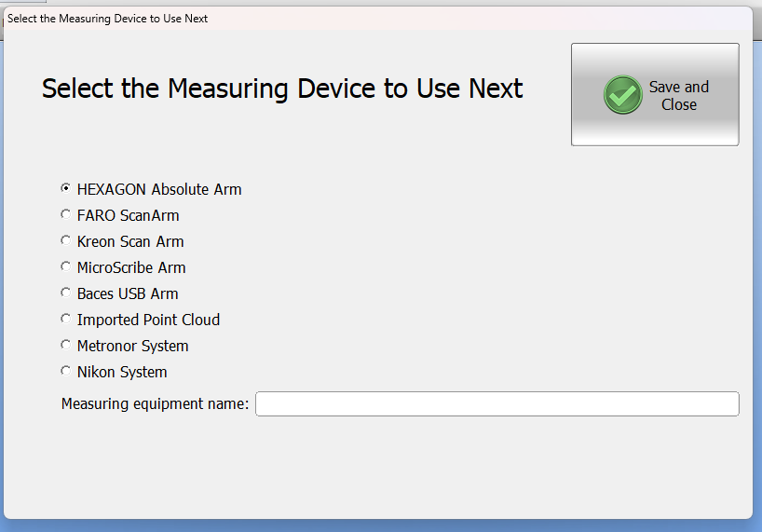762x532 pixels.
Task: Click the 'MicroScribe Arm' label text
Action: [x=131, y=267]
